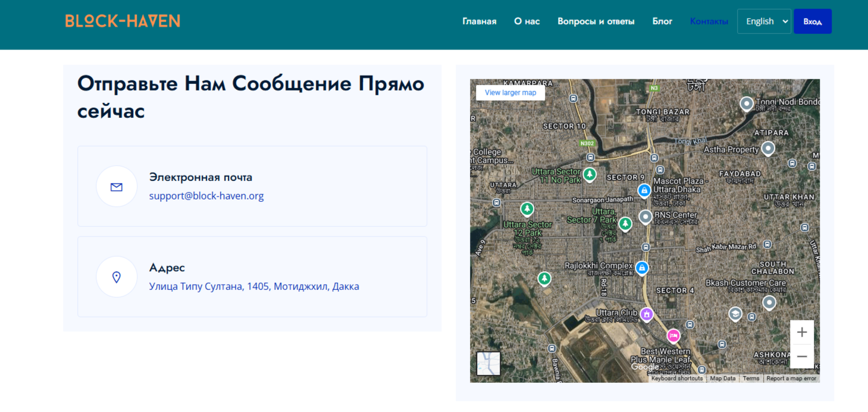The image size is (868, 412).
Task: Click the map zoom-in plus control
Action: [x=802, y=332]
